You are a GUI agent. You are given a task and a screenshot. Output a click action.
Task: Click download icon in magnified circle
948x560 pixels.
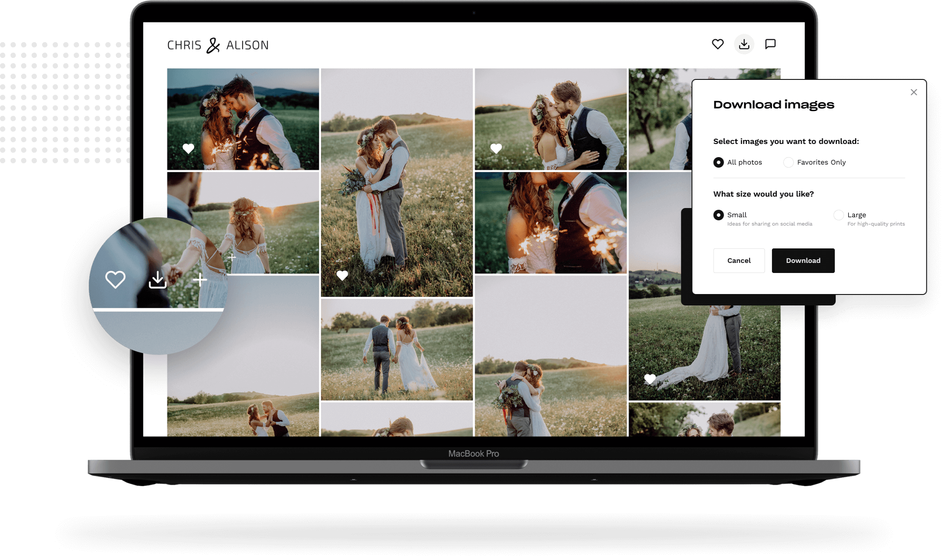158,280
